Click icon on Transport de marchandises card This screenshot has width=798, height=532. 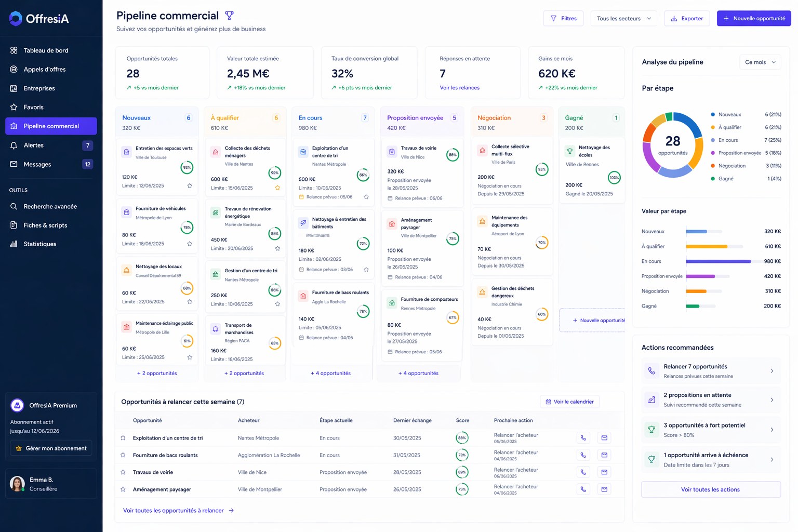click(215, 329)
